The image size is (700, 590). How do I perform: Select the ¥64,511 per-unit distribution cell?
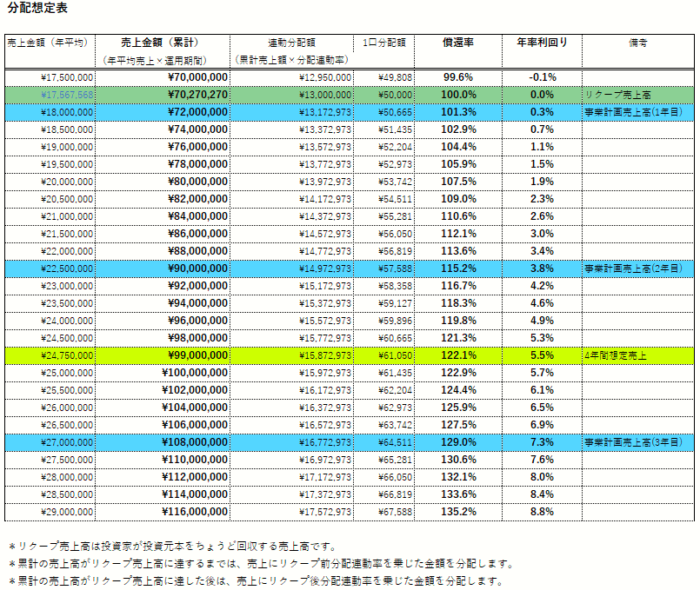coord(395,442)
